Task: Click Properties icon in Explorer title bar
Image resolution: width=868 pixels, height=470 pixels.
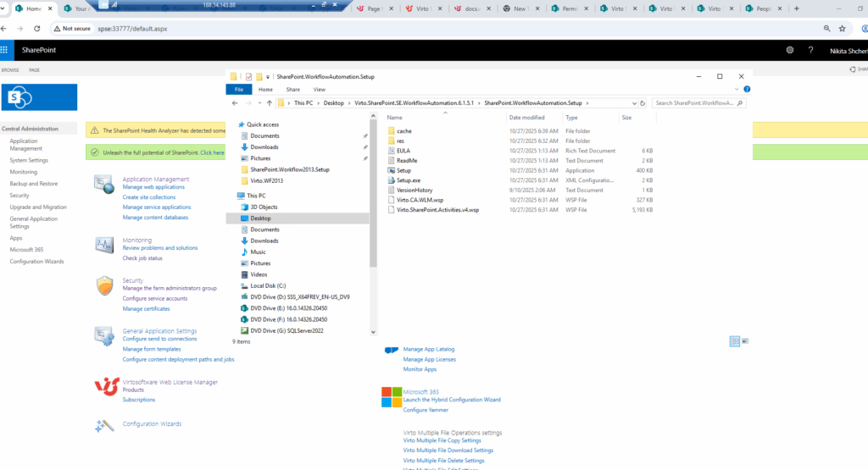Action: coord(248,77)
